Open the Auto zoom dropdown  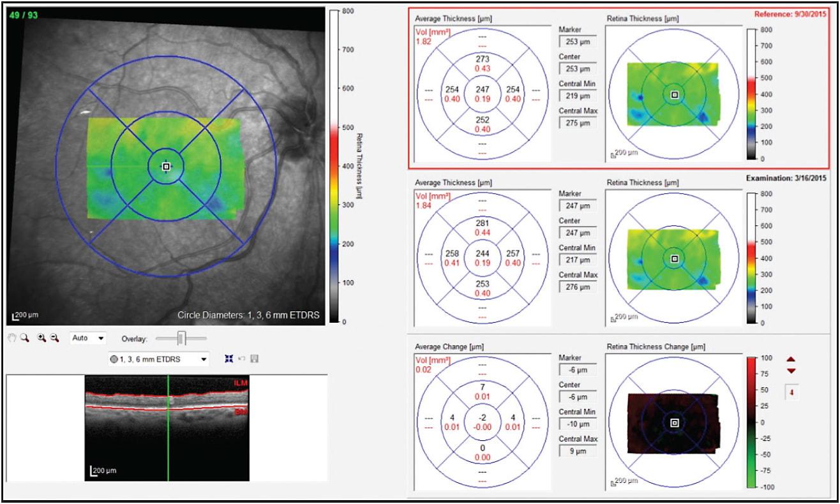click(88, 338)
